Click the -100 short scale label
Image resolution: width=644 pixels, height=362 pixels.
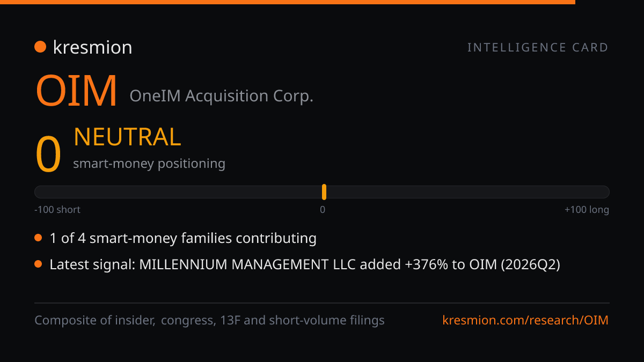[57, 210]
